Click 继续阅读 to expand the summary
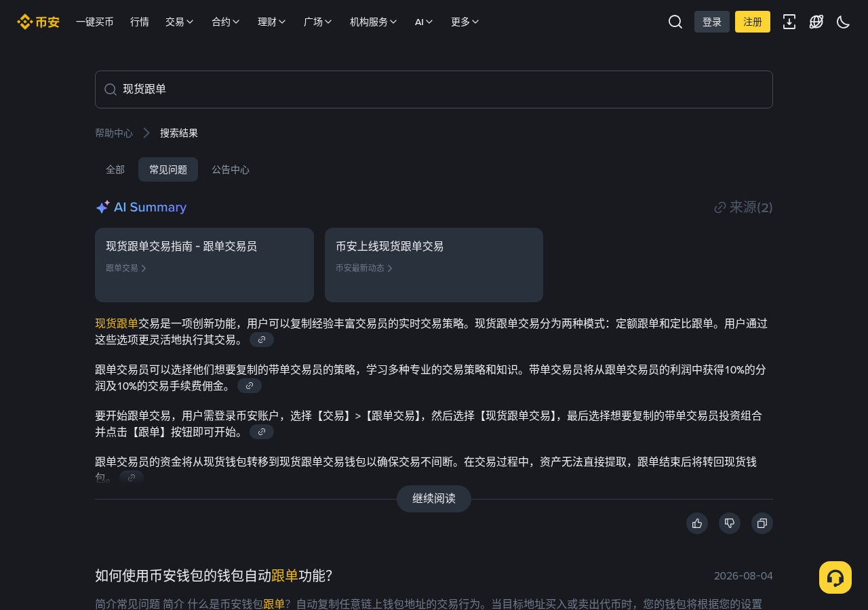868x610 pixels. coord(434,499)
